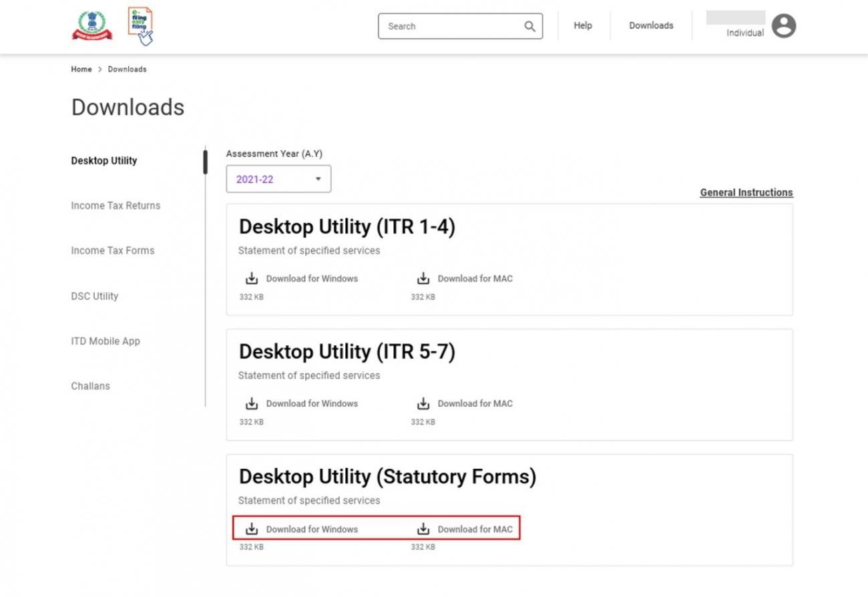Open the Challans section
Image resolution: width=868 pixels, height=597 pixels.
(90, 386)
